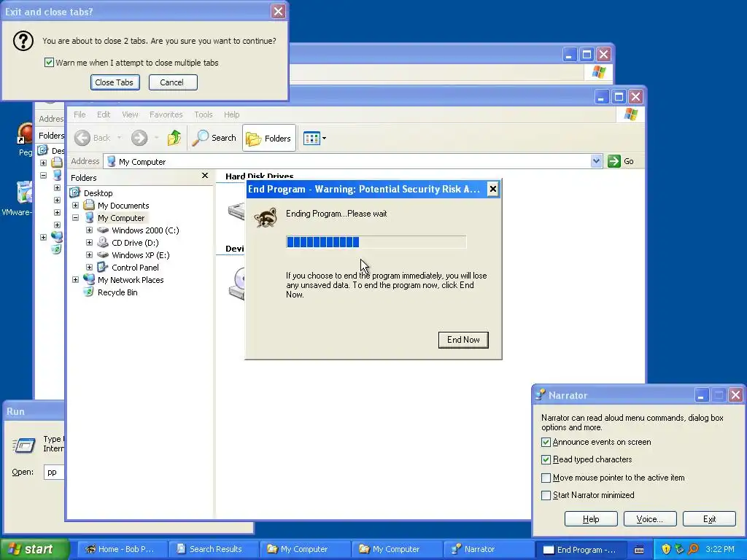Select Desktop in the folder tree
Image resolution: width=747 pixels, height=560 pixels.
tap(98, 192)
